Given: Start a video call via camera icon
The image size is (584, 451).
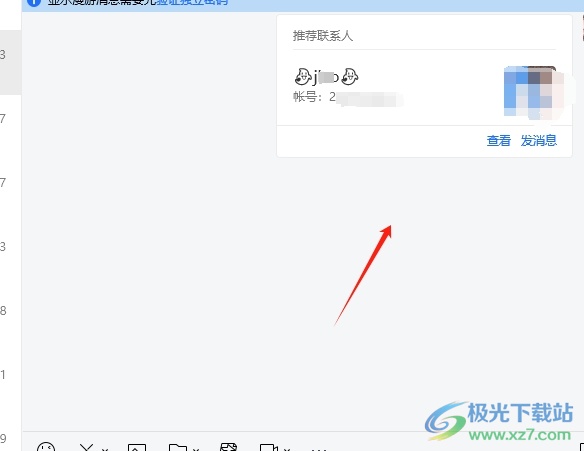Looking at the screenshot, I should [x=269, y=447].
